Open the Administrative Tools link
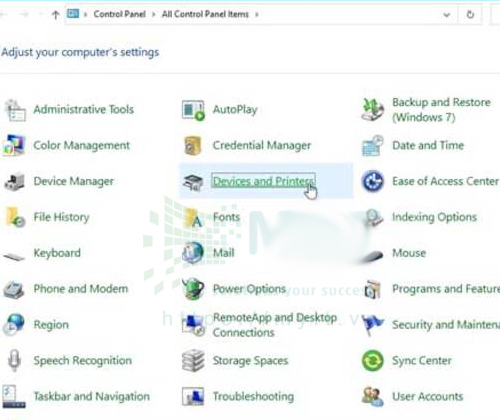 pyautogui.click(x=84, y=110)
